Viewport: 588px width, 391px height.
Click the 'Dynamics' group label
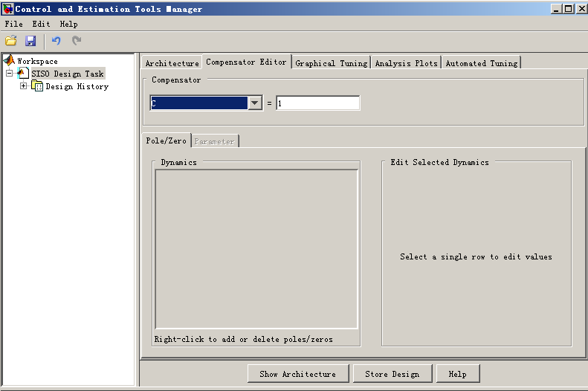pyautogui.click(x=179, y=162)
